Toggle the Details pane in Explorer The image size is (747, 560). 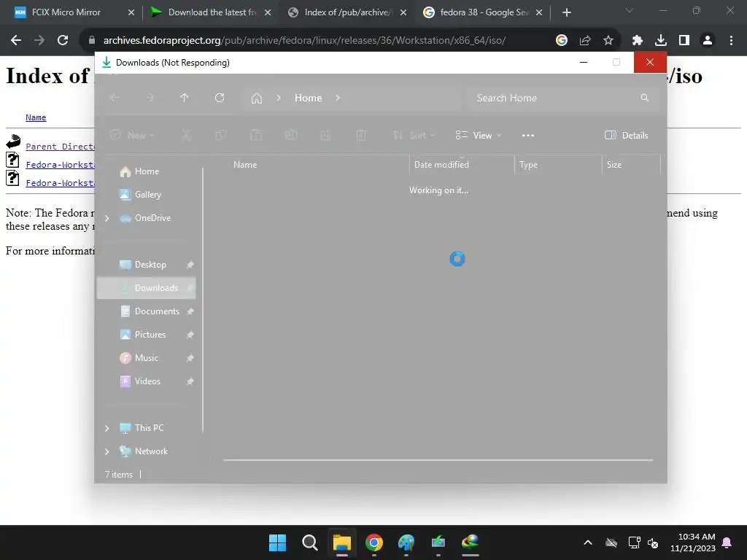tap(626, 135)
